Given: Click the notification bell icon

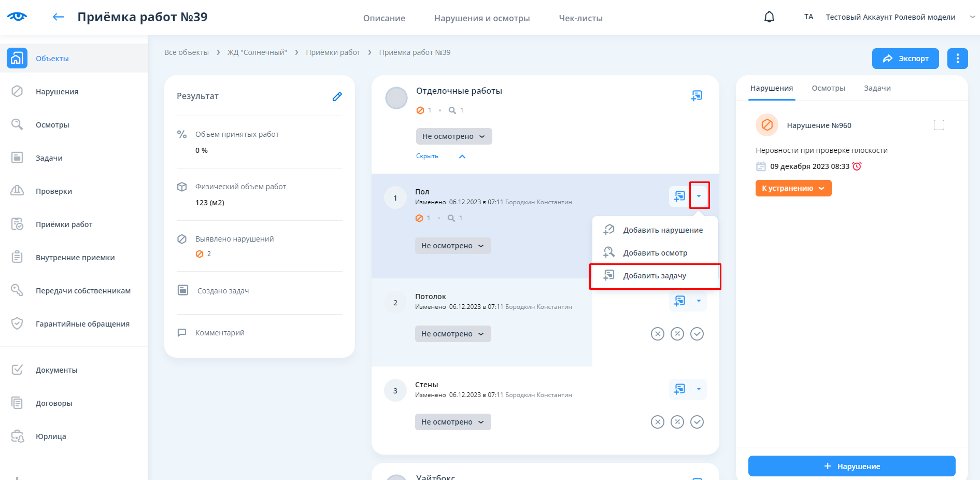Looking at the screenshot, I should (x=769, y=17).
